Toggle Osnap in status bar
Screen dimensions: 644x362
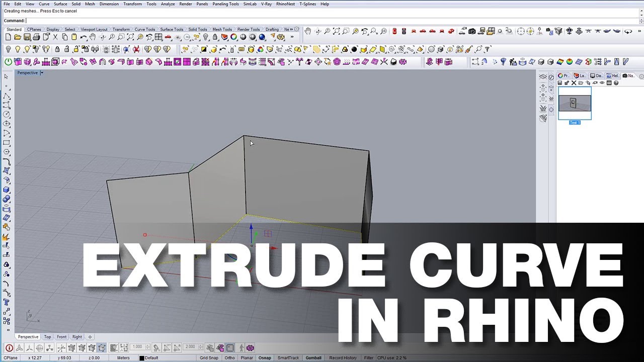point(265,358)
